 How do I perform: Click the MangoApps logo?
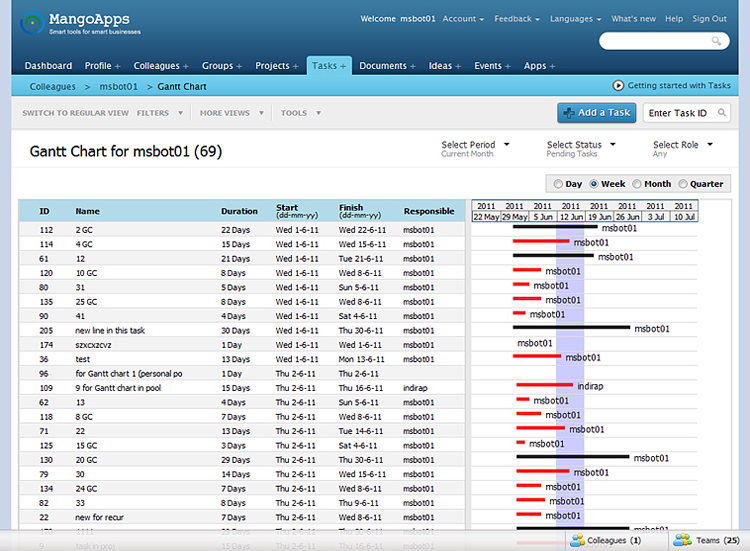pos(80,23)
